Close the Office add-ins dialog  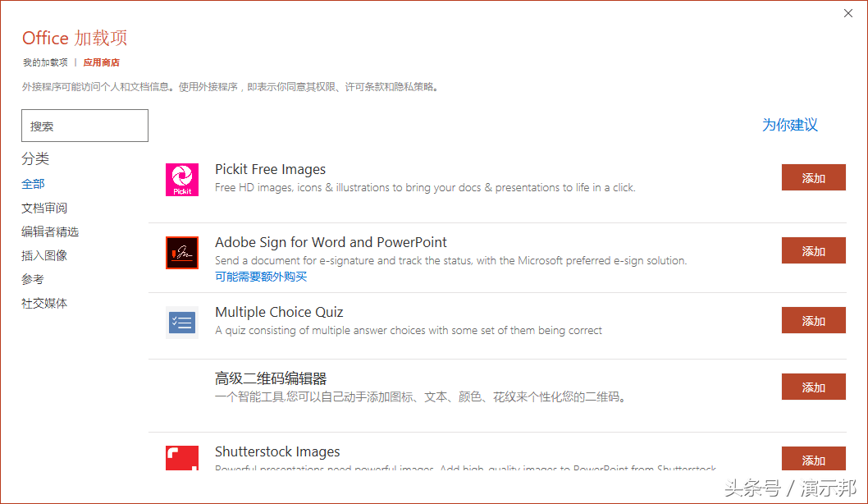848,13
